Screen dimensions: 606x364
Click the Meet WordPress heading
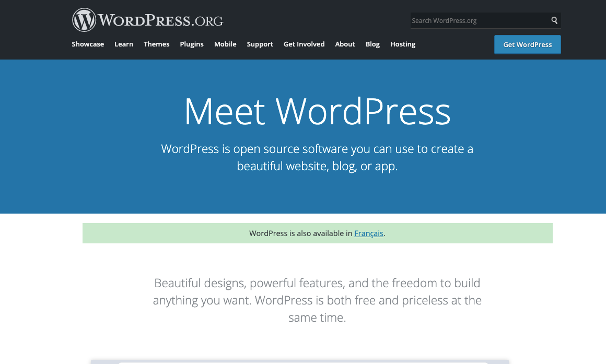[x=317, y=111]
